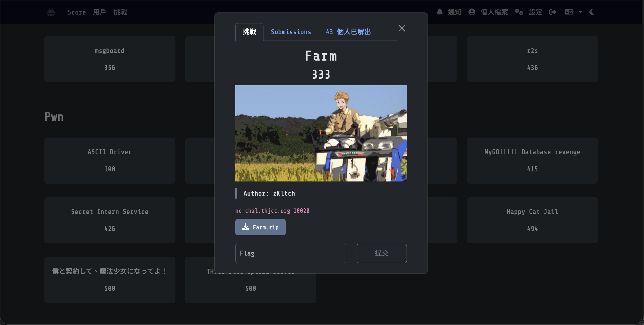Screen dimensions: 644x325
Task: Open the 43 個人已解出 solves tab
Action: 348,32
